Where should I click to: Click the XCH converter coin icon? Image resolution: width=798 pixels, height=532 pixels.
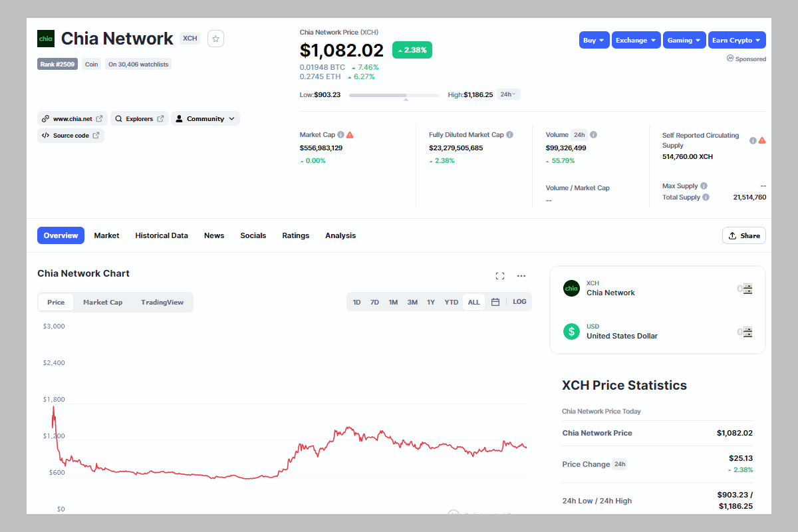coord(571,288)
